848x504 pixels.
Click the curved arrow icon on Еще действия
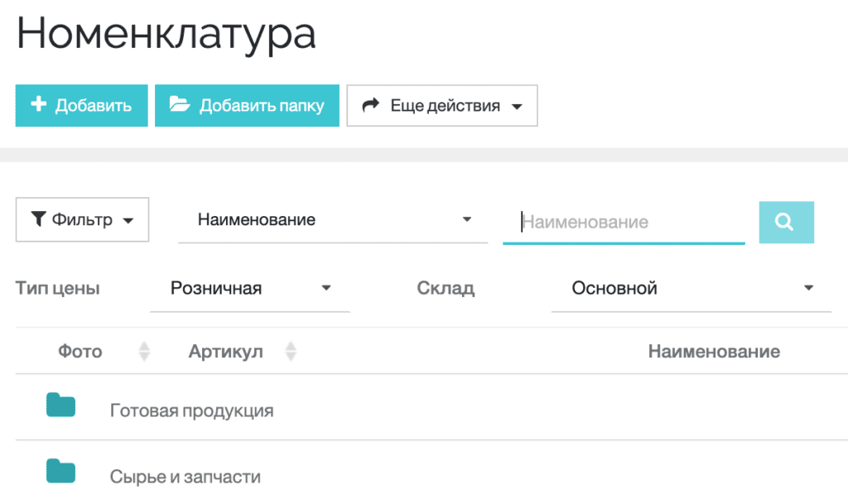coord(372,105)
